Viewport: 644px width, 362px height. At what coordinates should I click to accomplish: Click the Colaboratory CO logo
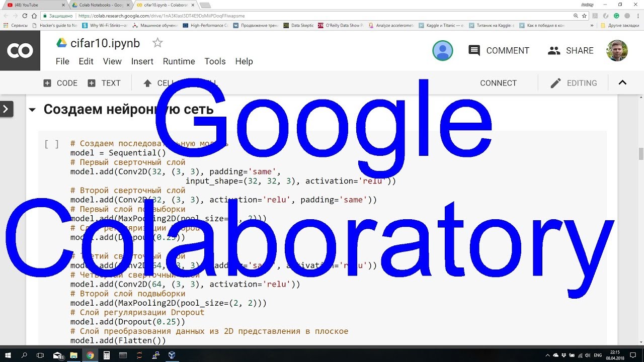pos(20,50)
